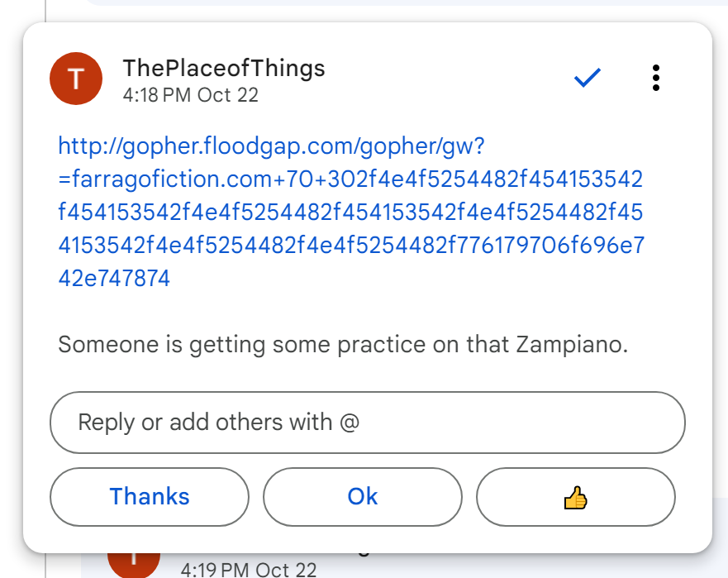Click the link's last line "42e747874"
This screenshot has height=578, width=728.
tap(114, 279)
